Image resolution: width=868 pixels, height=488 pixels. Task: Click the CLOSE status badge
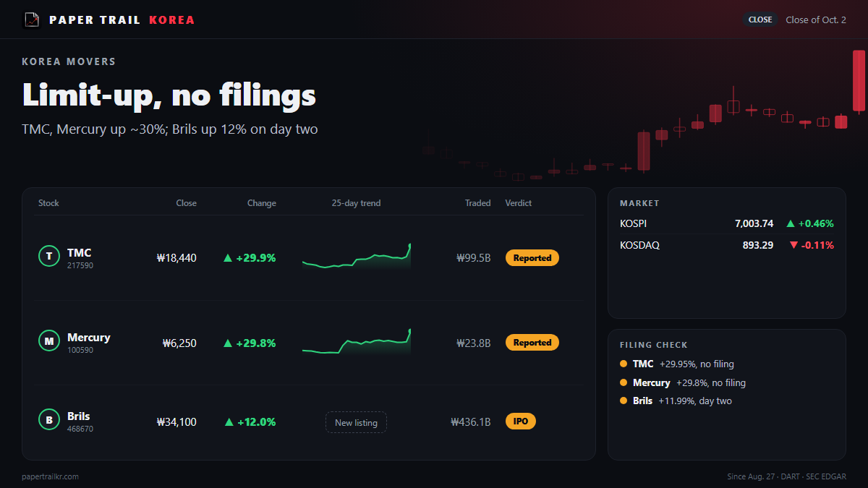(x=760, y=20)
